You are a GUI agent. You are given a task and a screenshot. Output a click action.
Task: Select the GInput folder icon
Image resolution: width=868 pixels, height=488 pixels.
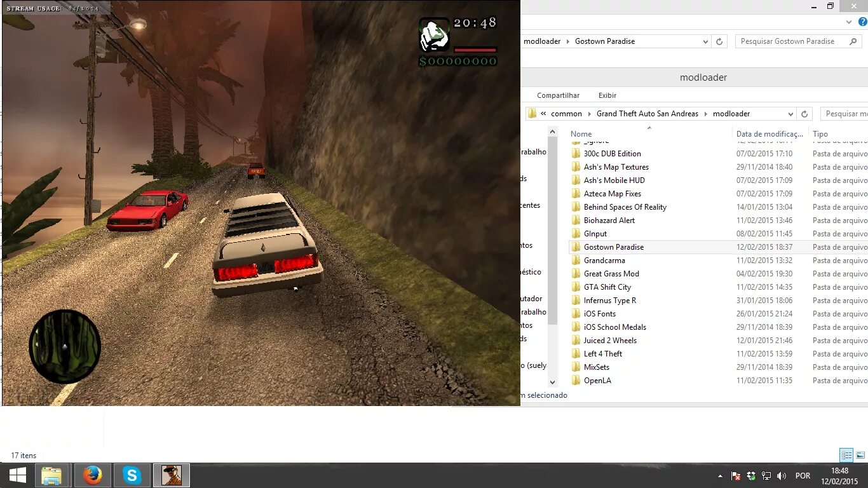576,234
